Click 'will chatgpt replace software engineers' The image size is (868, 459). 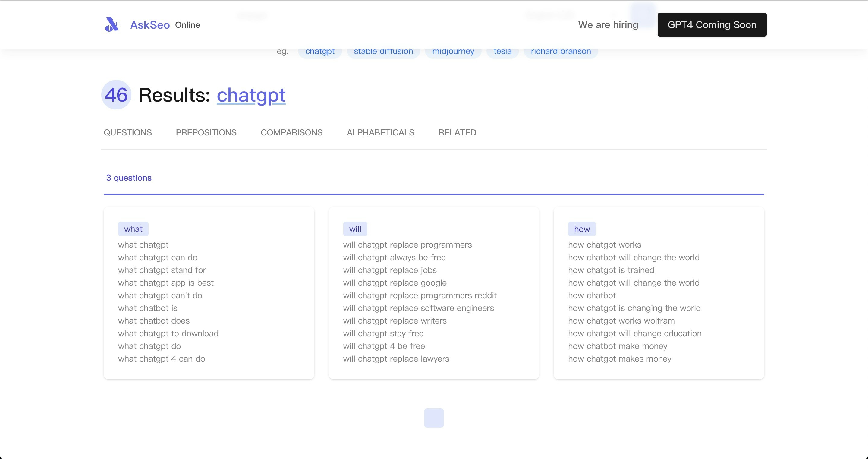click(419, 308)
